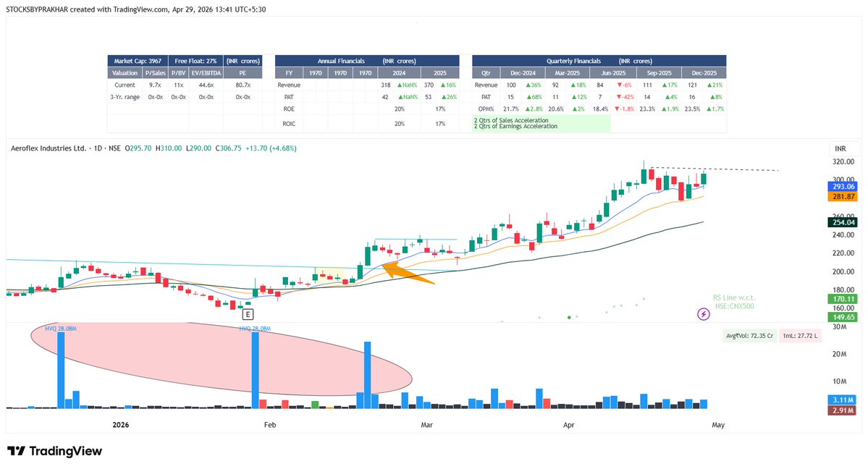Click the +13.70 (+4.68%) change text
Screen dimensions: 868x469
point(271,148)
